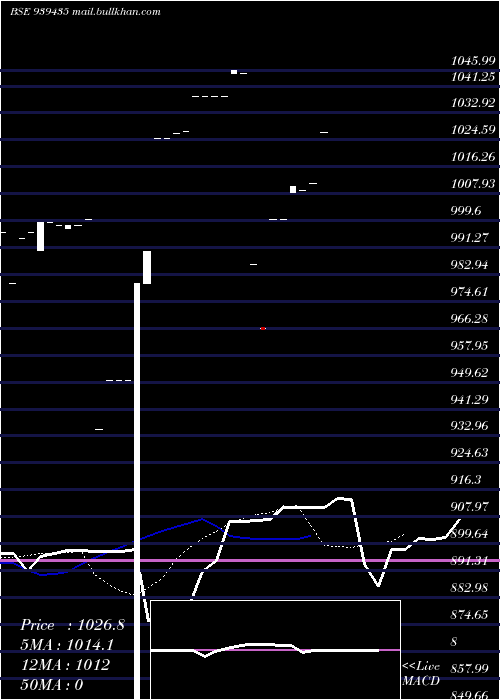
Task: Click the 932.96 price axis label
Action: click(x=469, y=425)
